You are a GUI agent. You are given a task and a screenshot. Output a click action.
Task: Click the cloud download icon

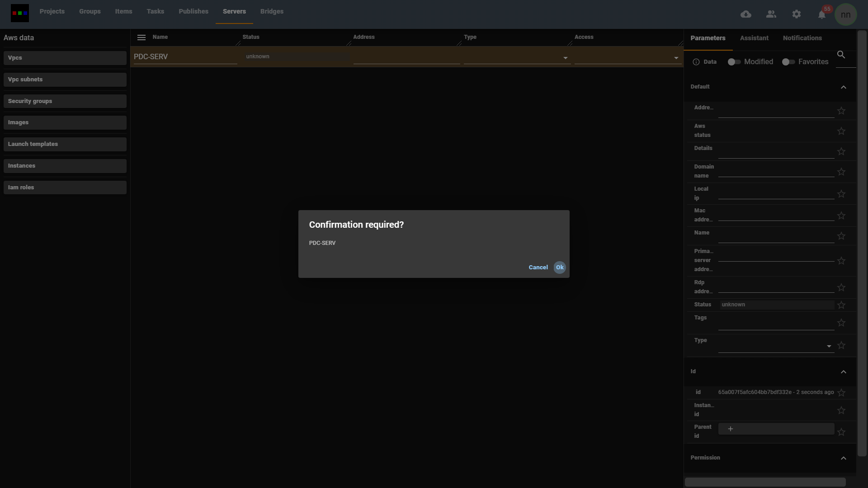coord(746,14)
